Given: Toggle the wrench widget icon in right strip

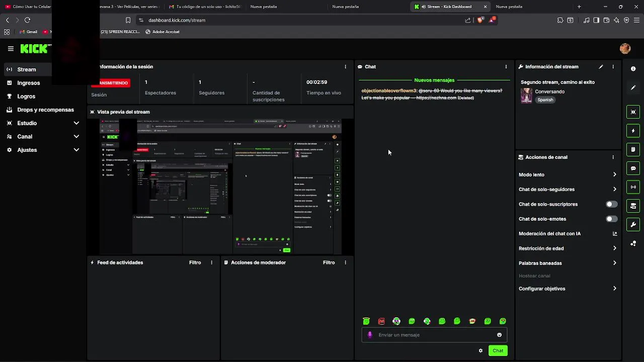Looking at the screenshot, I should tap(633, 225).
